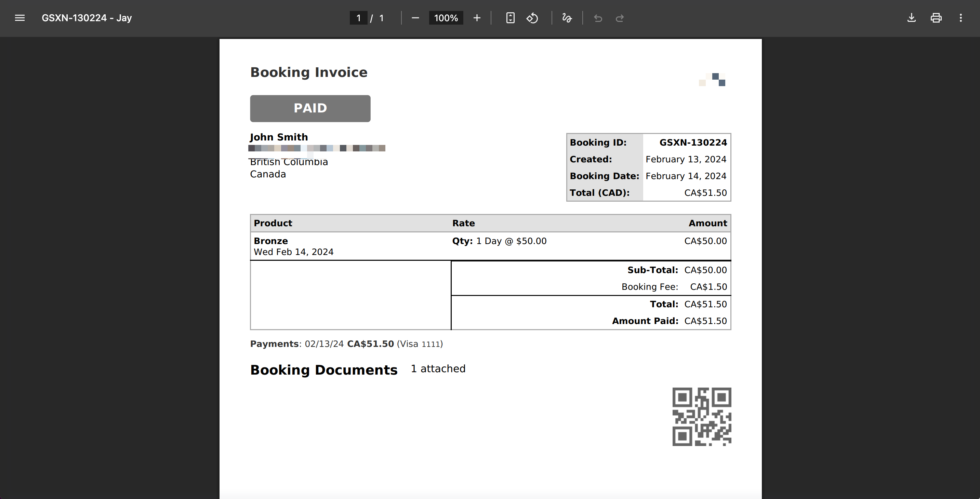Select the Product column header
980x499 pixels.
tap(273, 223)
